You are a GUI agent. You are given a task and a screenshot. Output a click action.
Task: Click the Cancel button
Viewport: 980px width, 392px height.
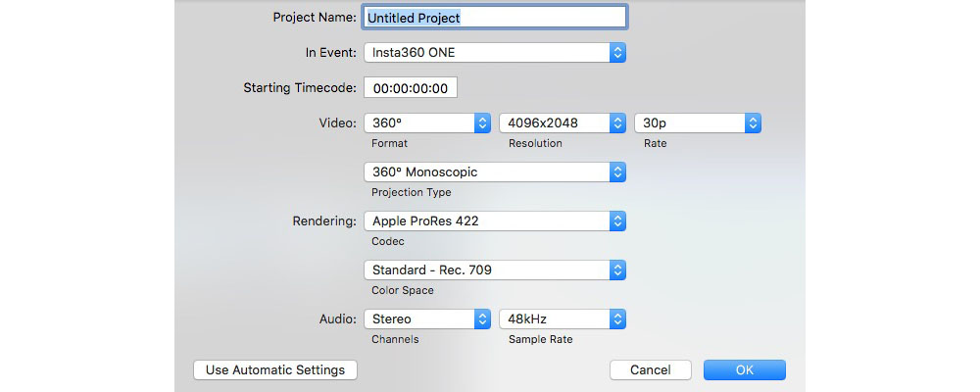650,370
